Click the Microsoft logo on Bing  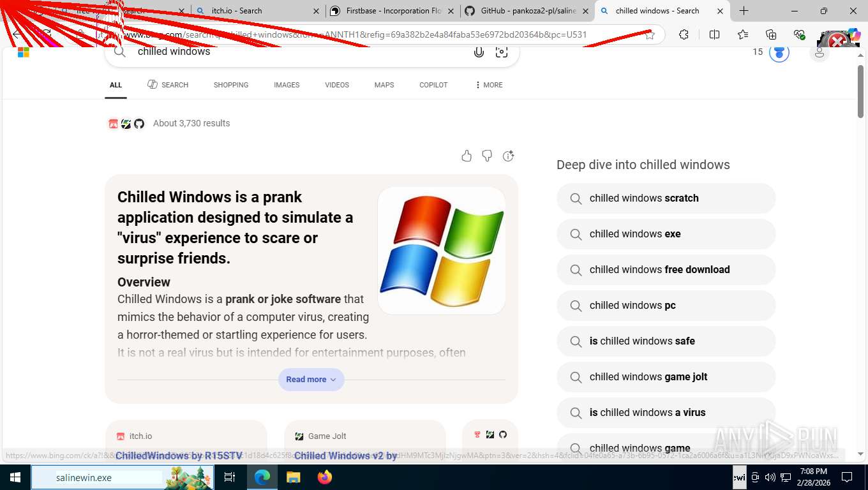pyautogui.click(x=24, y=52)
